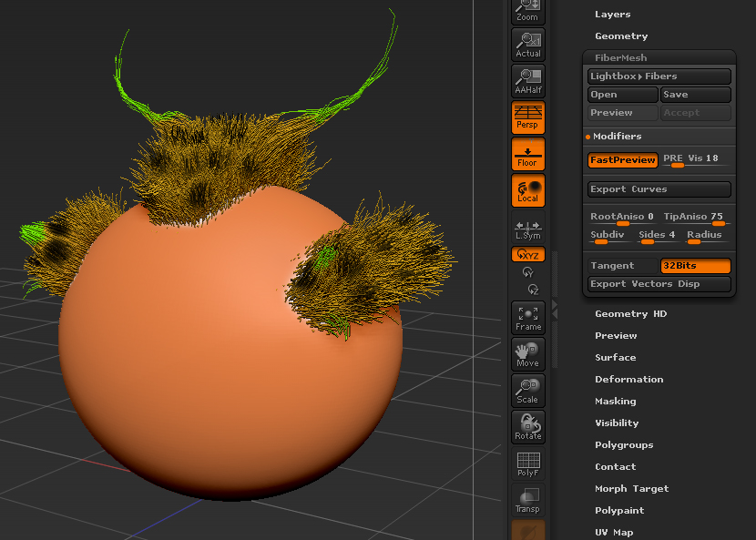Open the Masking menu section
Screen dimensions: 756x540
[x=615, y=401]
